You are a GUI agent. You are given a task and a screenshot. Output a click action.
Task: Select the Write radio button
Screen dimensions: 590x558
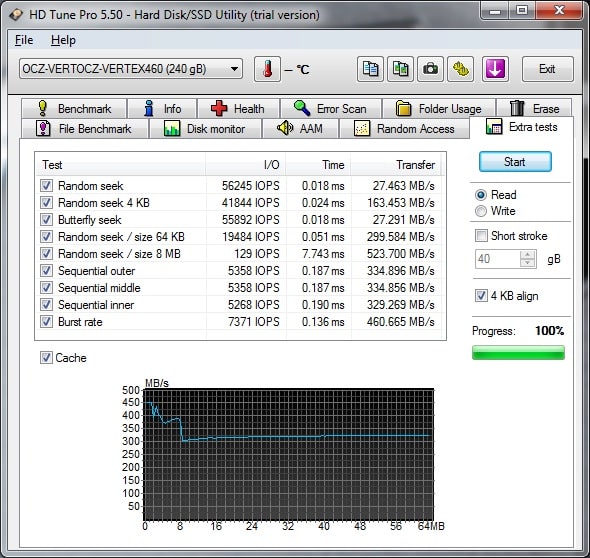481,211
